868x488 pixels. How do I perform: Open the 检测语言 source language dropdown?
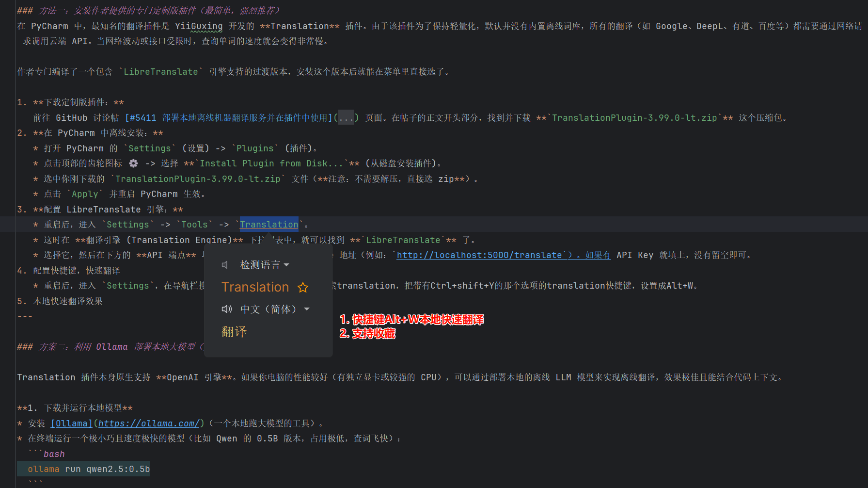pos(265,265)
